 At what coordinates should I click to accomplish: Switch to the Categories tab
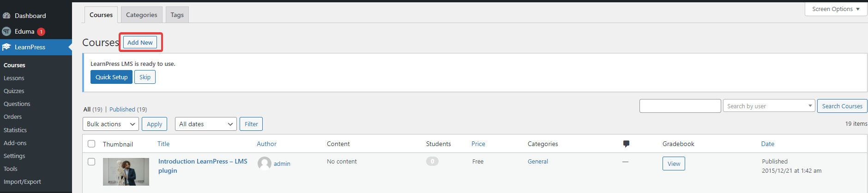[x=141, y=15]
